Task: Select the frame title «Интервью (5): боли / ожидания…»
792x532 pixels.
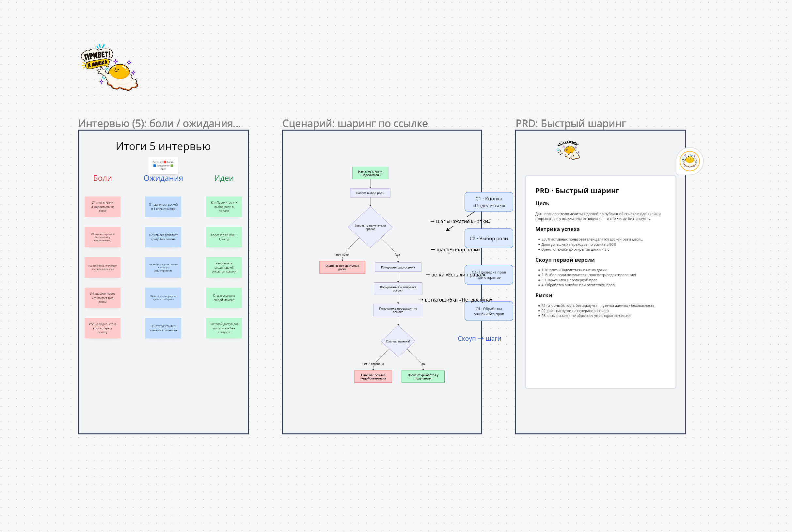Action: pyautogui.click(x=160, y=123)
